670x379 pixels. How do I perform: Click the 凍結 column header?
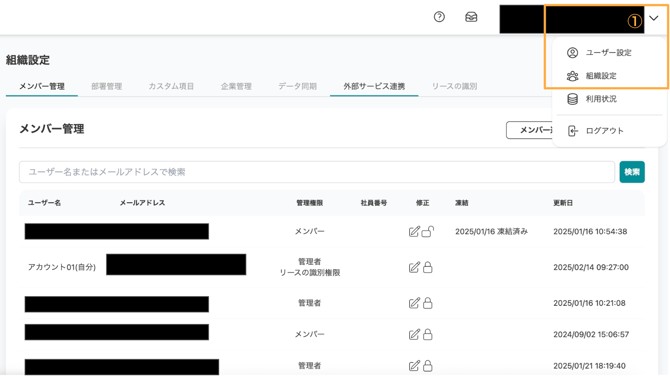coord(461,203)
